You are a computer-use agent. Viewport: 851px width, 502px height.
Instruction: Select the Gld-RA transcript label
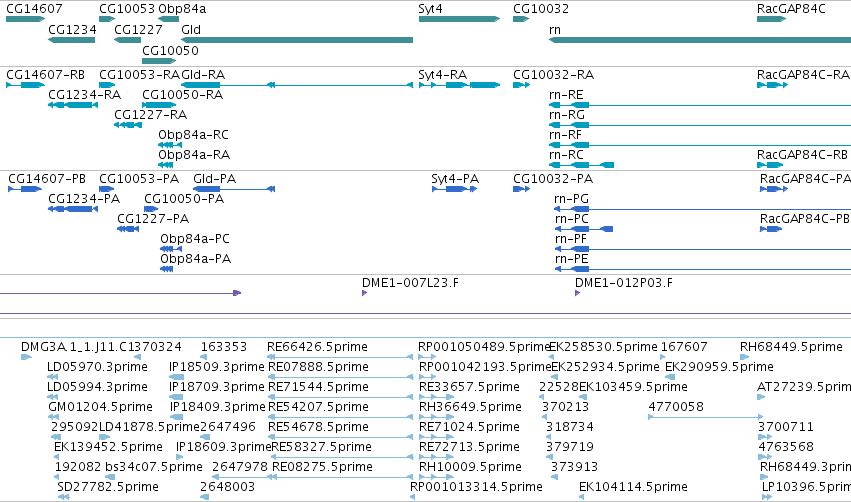(x=203, y=74)
